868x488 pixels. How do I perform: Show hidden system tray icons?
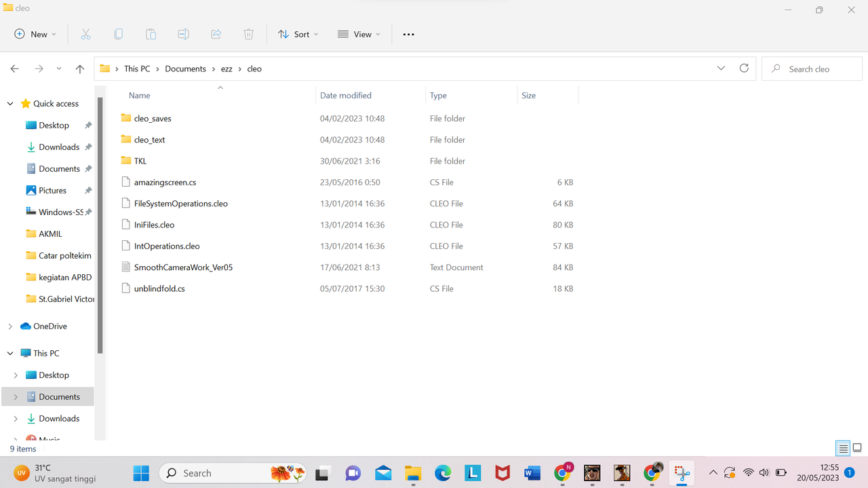[713, 472]
